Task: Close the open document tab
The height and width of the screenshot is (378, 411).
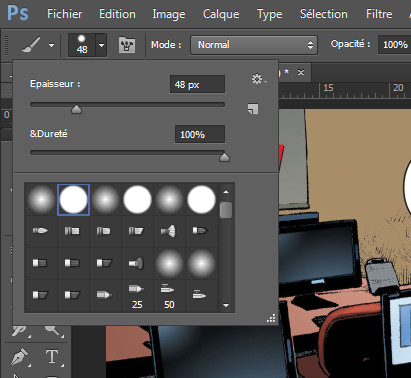Action: [x=301, y=72]
